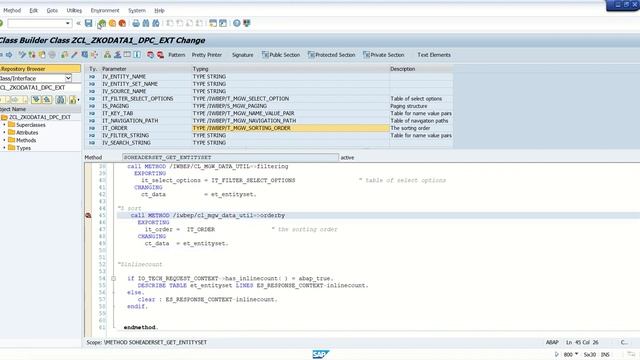Click the Method name field SOHEADERSET_GET_ENTITYSET
Screen dimensions: 640x360
tap(230, 158)
